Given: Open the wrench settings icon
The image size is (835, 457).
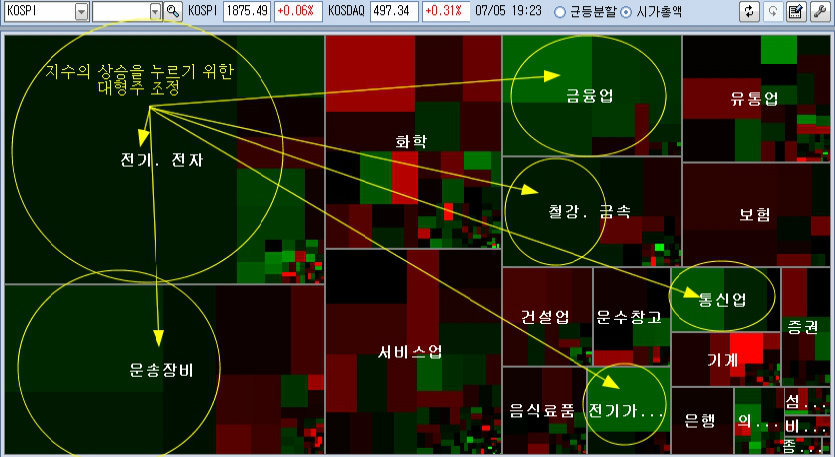Looking at the screenshot, I should (x=820, y=11).
